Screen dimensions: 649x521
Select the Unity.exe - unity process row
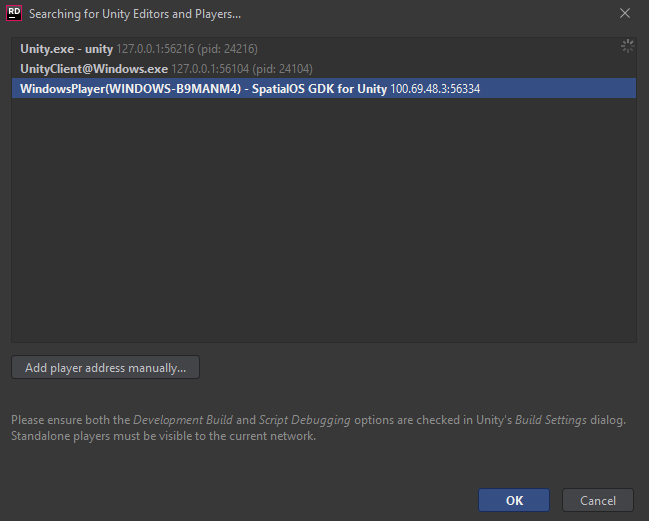tap(324, 49)
